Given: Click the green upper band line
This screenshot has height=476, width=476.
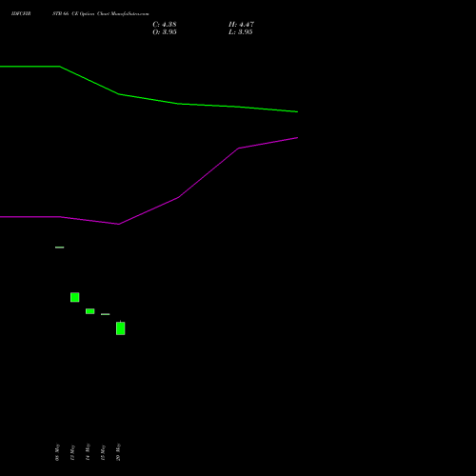Looking at the screenshot, I should pyautogui.click(x=149, y=99).
